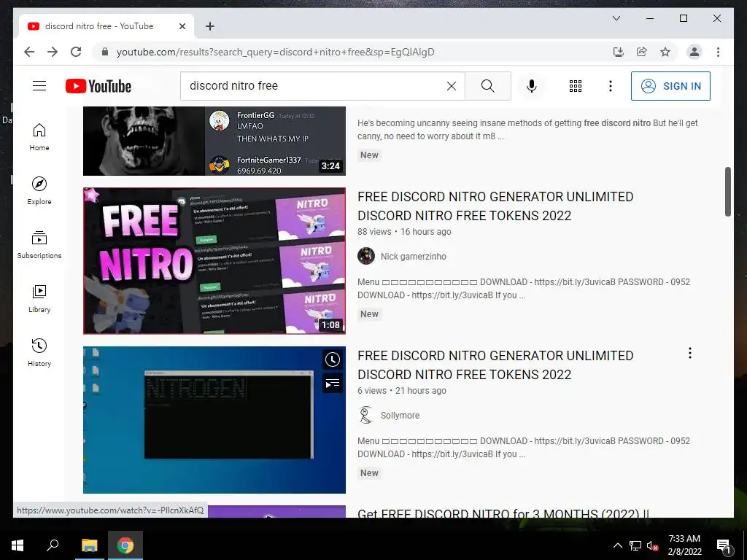Open the Windows Start menu
747x560 pixels.
18,545
